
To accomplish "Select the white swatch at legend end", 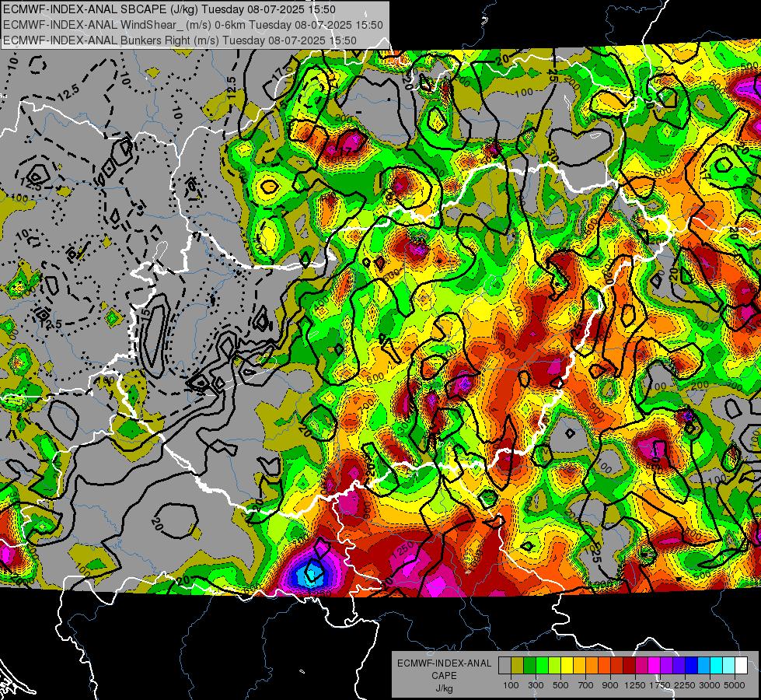I will point(741,666).
